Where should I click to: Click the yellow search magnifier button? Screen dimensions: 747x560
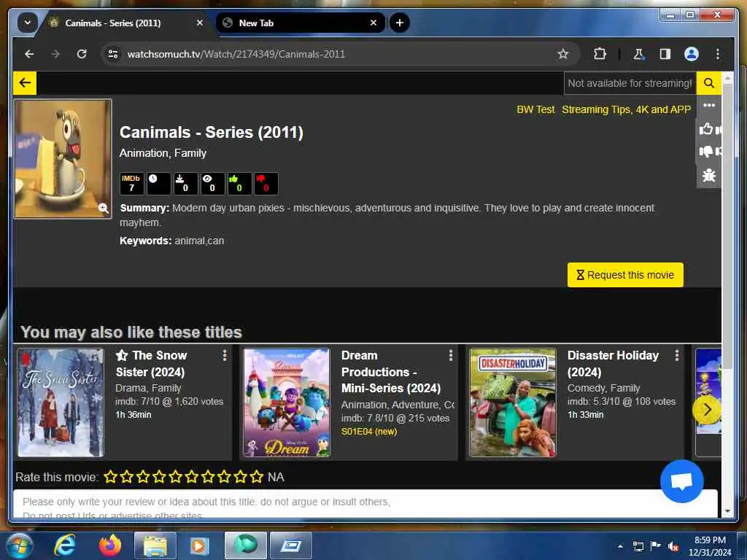click(x=709, y=83)
